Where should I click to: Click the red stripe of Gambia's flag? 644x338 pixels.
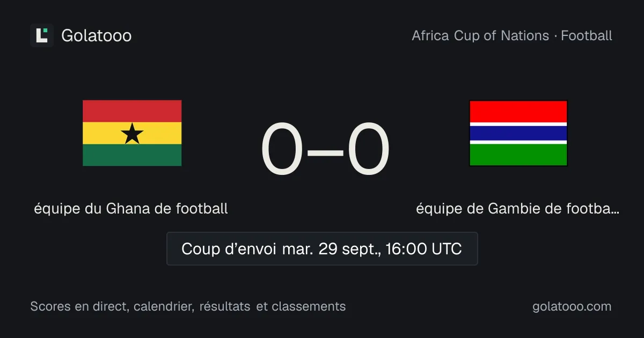point(518,112)
